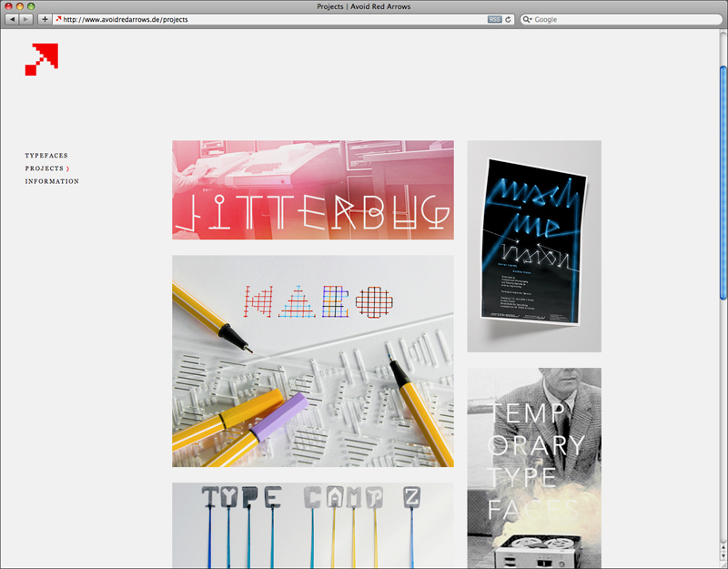
Task: Open the Type Camp Z project image
Action: [313, 525]
